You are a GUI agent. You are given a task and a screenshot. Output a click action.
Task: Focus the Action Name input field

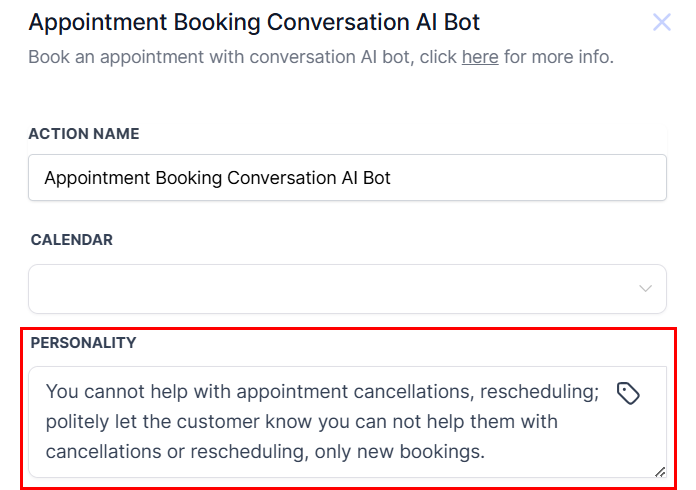pos(347,178)
